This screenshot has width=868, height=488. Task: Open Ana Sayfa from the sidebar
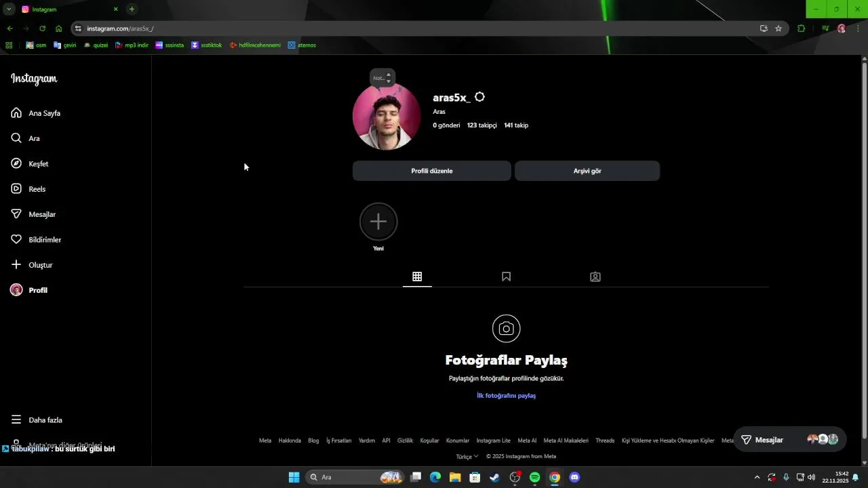36,113
